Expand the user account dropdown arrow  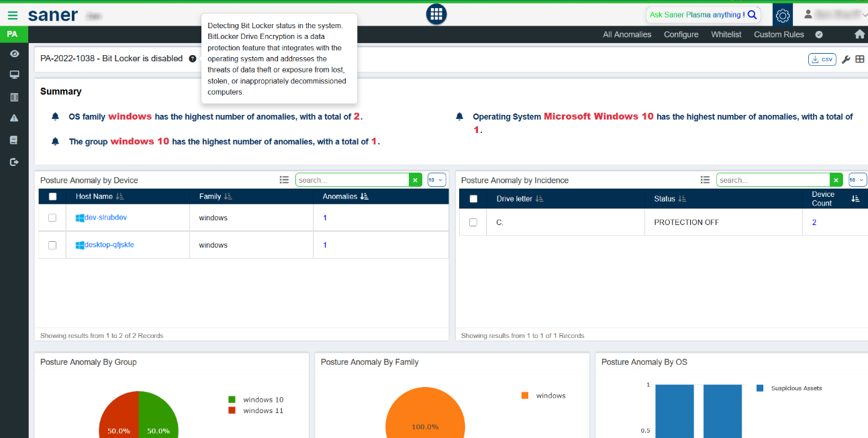864,15
